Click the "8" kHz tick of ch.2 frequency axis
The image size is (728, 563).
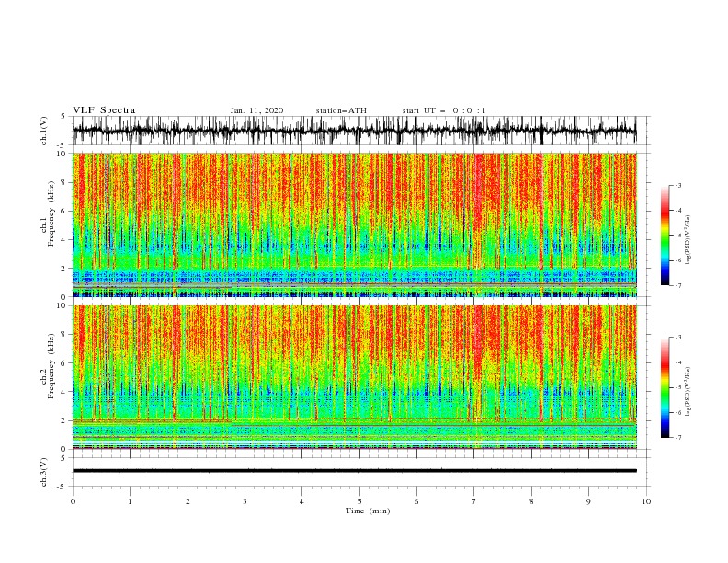coord(63,335)
